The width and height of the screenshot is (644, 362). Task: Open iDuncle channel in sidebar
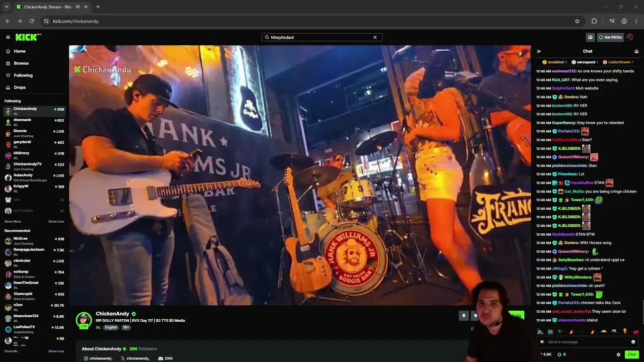coord(34,132)
